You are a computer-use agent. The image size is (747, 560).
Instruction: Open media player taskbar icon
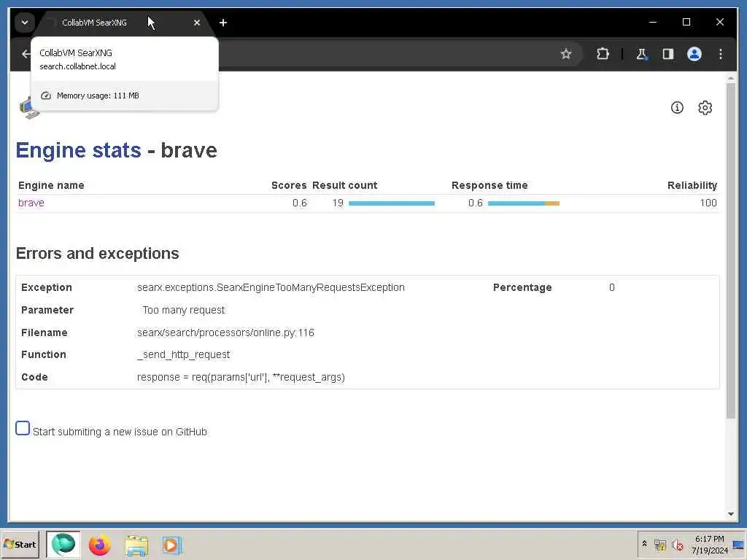click(171, 545)
